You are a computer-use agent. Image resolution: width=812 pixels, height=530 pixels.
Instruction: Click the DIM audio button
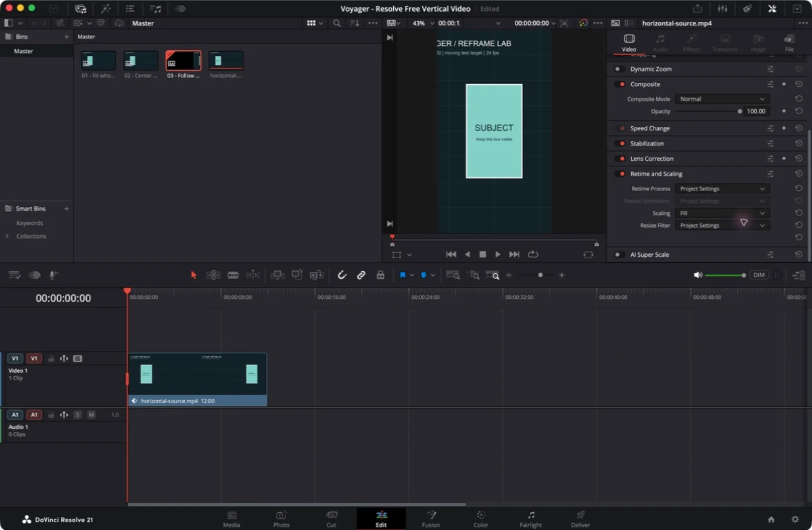pos(759,275)
